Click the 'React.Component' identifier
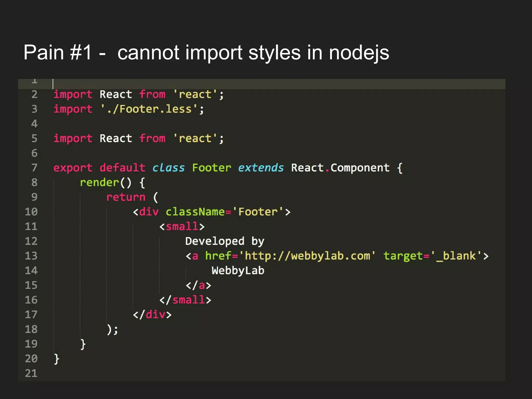 point(340,168)
